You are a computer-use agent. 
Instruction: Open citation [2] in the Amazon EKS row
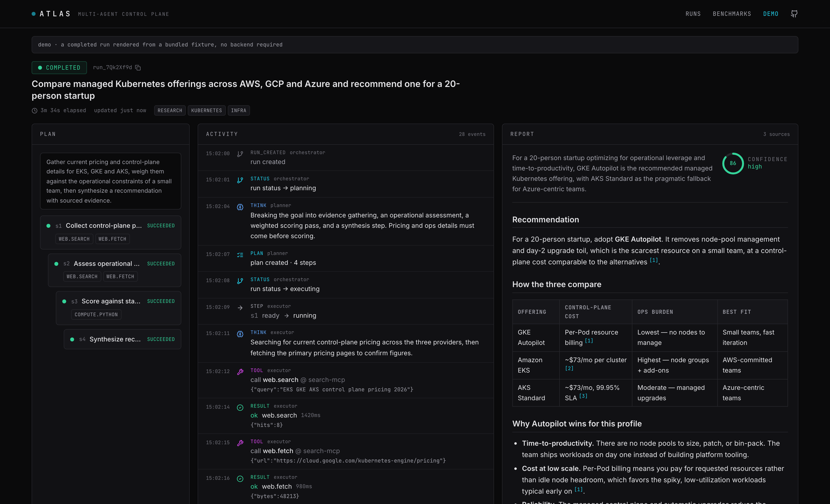coord(569,368)
